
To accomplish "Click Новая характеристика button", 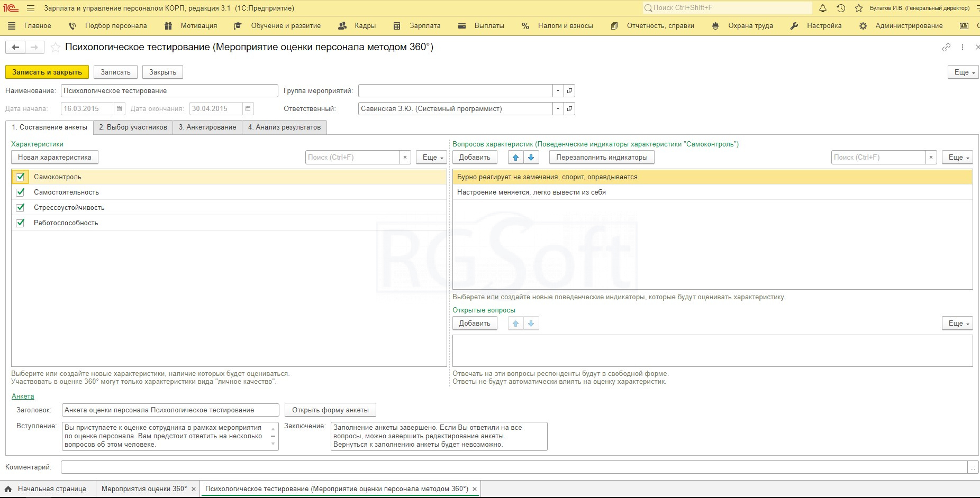I will pyautogui.click(x=55, y=158).
